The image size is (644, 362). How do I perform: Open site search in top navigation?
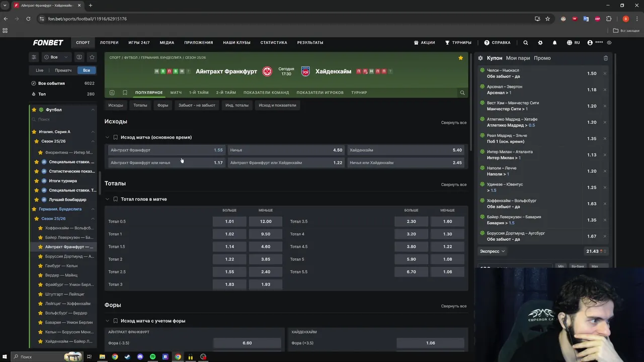pyautogui.click(x=525, y=43)
